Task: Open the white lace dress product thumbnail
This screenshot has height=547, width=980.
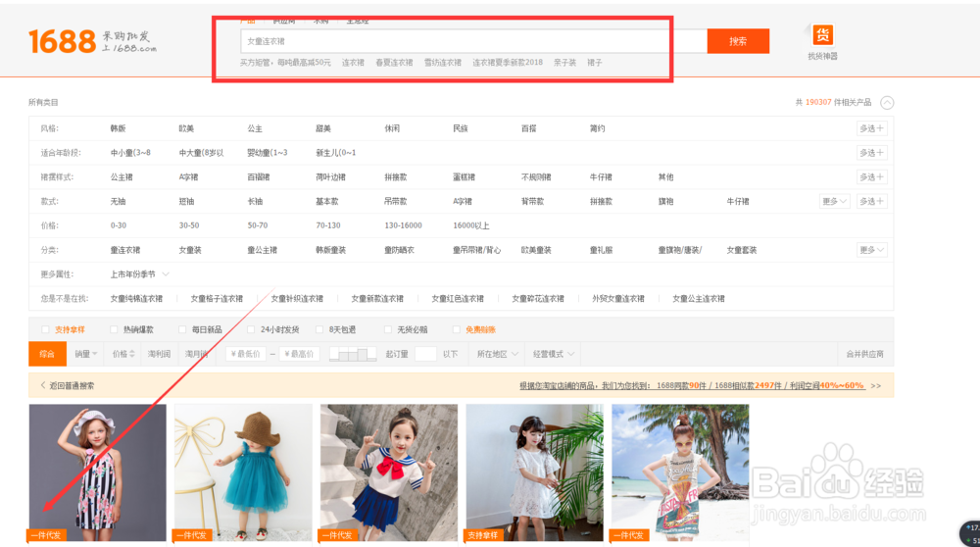Action: click(534, 472)
